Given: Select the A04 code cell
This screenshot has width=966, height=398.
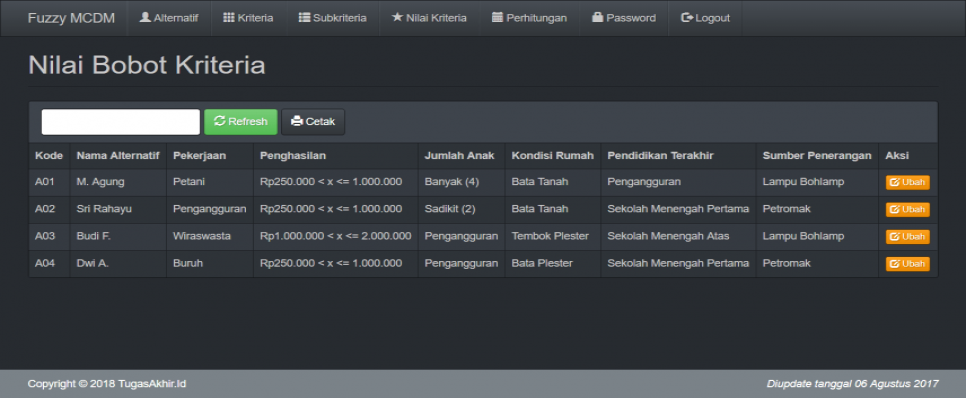Looking at the screenshot, I should 49,264.
